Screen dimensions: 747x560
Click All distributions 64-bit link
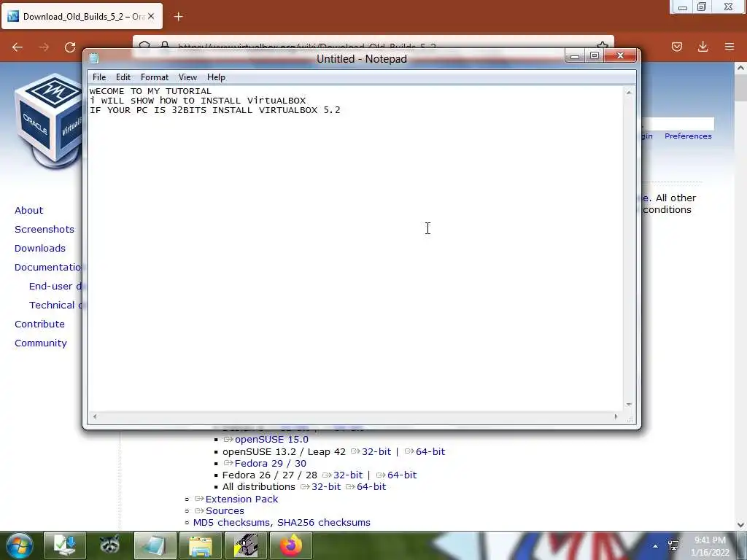point(371,487)
